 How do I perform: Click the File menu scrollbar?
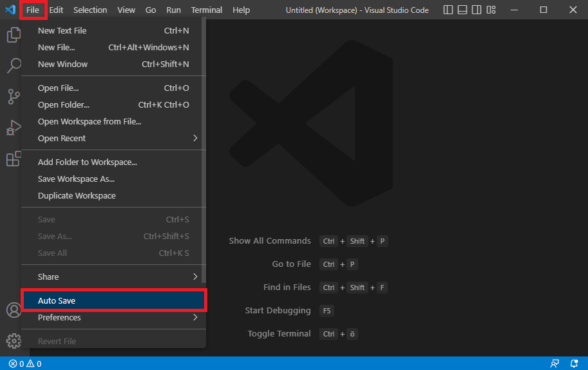tap(204, 150)
